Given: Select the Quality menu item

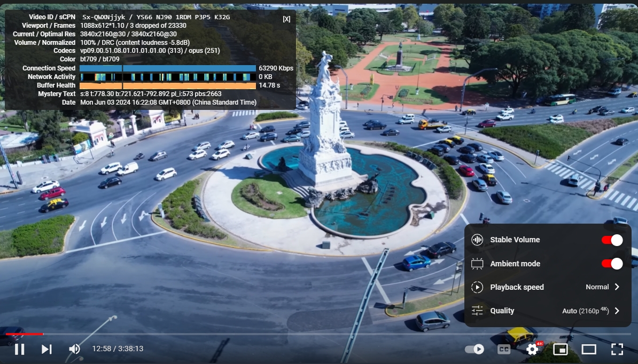Looking at the screenshot, I should click(502, 311).
